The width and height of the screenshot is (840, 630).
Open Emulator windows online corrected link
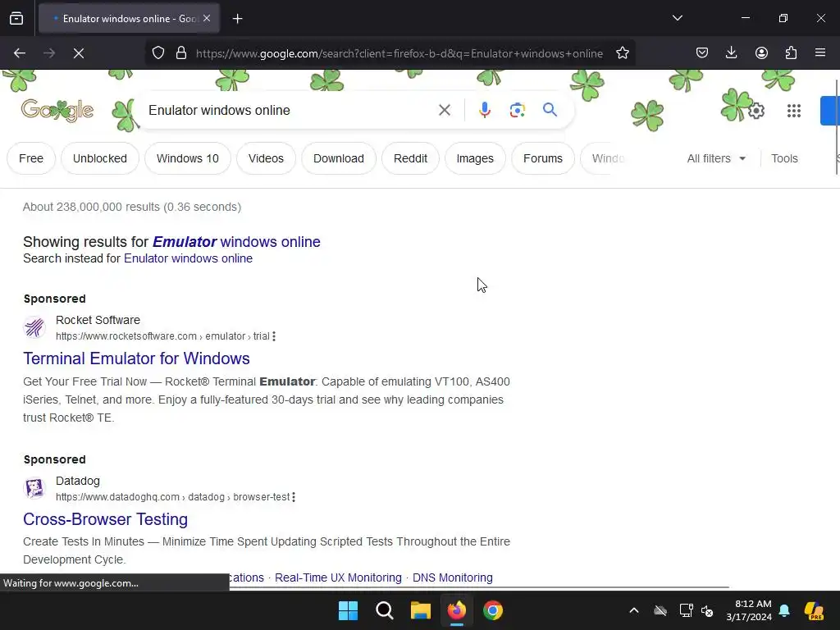(236, 242)
